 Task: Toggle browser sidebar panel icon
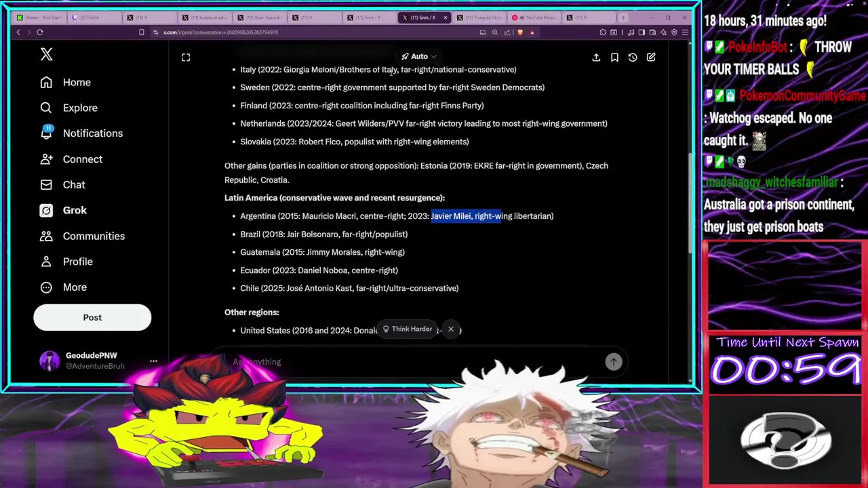click(x=642, y=32)
